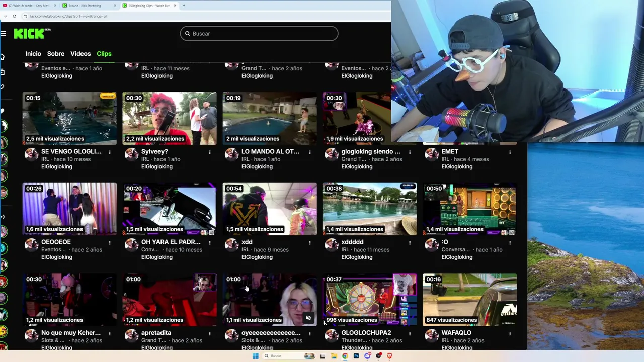Reload the page with browser refresh icon
644x362 pixels.
tap(15, 16)
